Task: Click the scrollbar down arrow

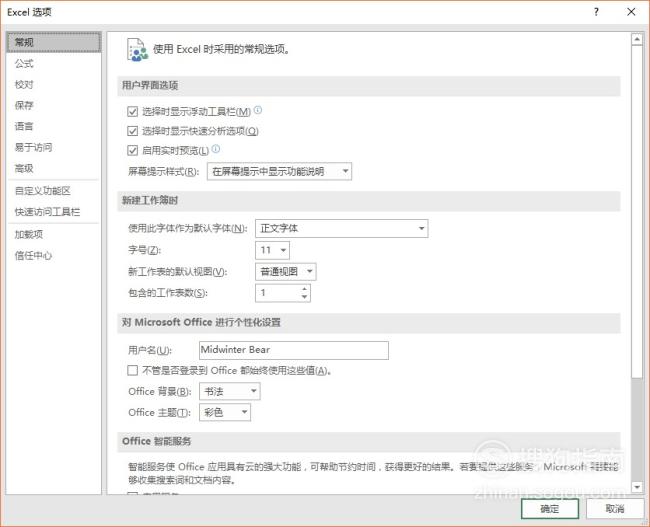Action: 637,486
